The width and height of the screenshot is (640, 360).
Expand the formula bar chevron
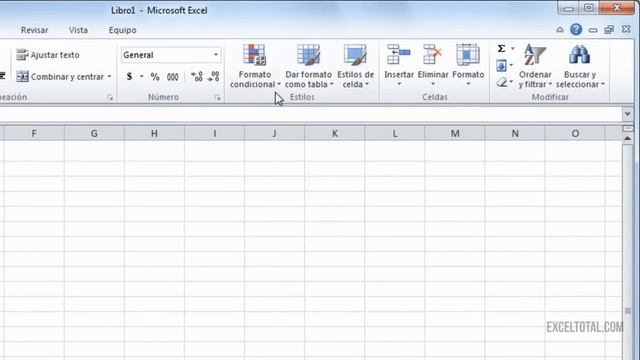[x=627, y=114]
